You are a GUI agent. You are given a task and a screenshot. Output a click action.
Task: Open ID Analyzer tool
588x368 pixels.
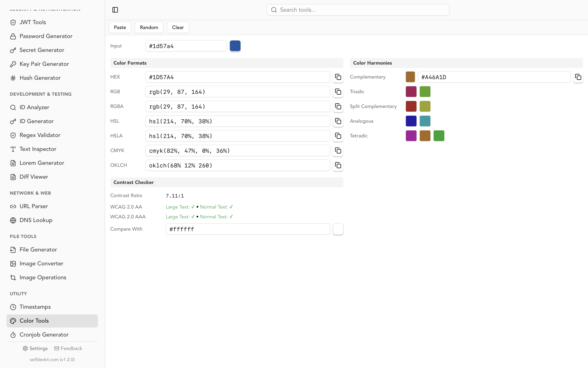click(x=52, y=107)
